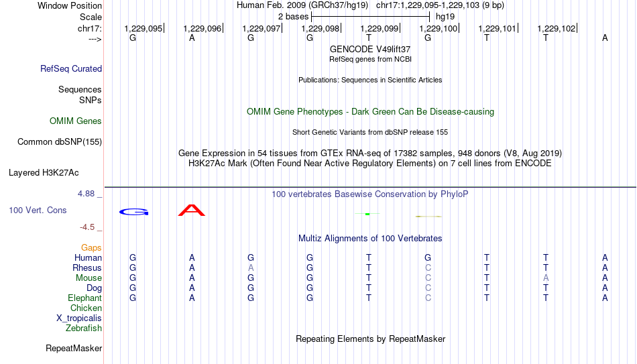Click the OMIM Genes track label

point(76,121)
